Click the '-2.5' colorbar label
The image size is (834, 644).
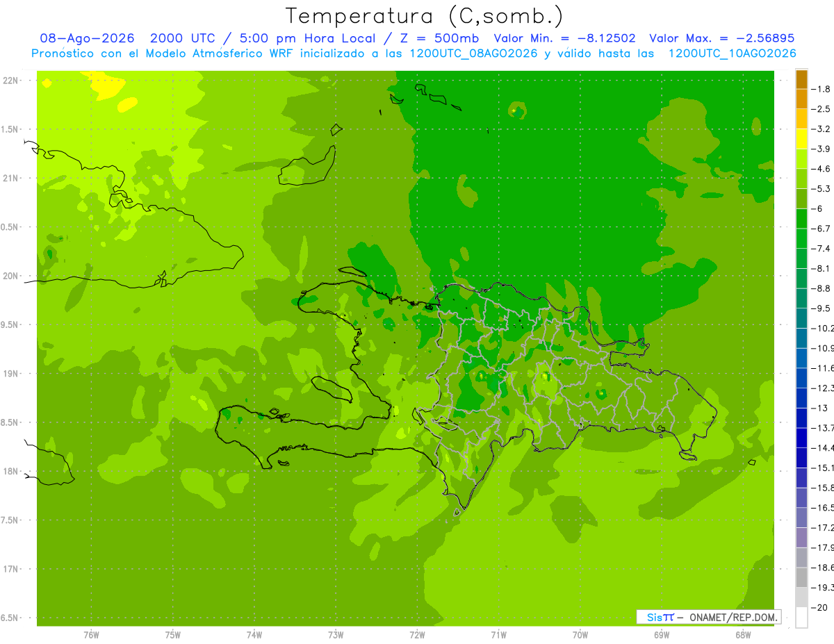coord(821,109)
